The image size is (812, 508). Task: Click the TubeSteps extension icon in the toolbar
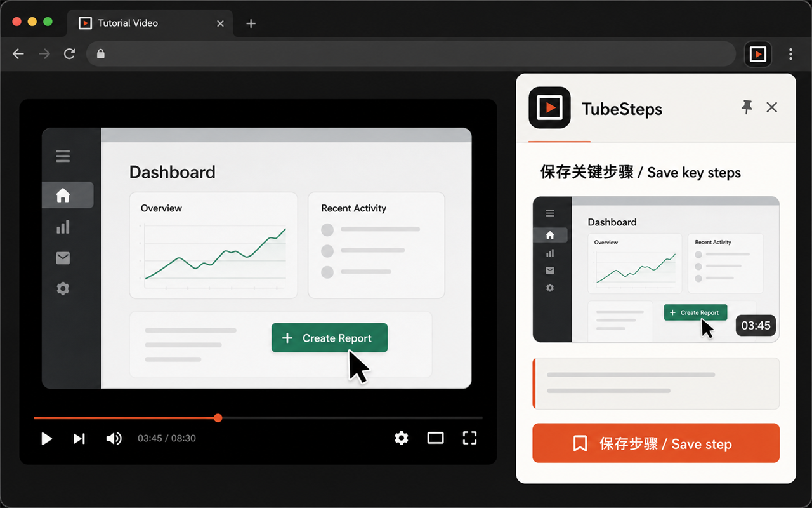coord(757,54)
